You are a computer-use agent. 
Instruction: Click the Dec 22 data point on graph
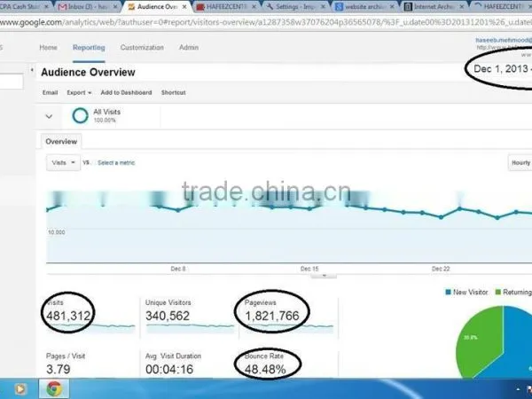click(441, 217)
